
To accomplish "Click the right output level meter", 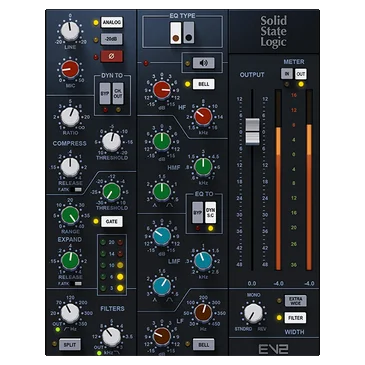I will pyautogui.click(x=309, y=180).
